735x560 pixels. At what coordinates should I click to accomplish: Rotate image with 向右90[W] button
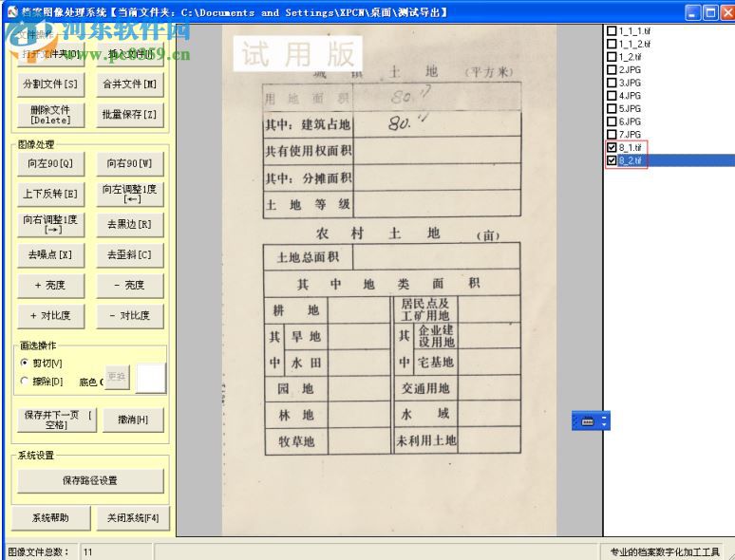click(130, 163)
